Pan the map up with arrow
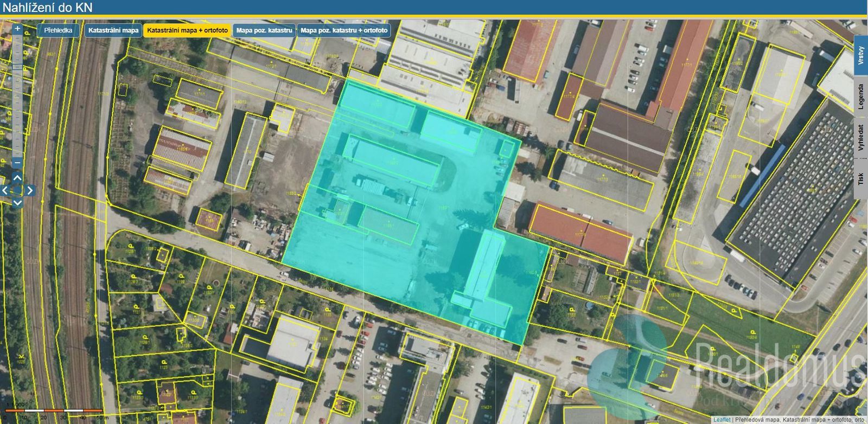Image resolution: width=868 pixels, height=424 pixels. (x=17, y=178)
